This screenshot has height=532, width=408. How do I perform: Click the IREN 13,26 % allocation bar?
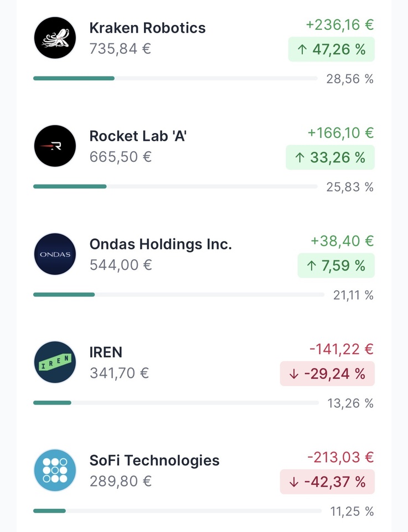175,403
